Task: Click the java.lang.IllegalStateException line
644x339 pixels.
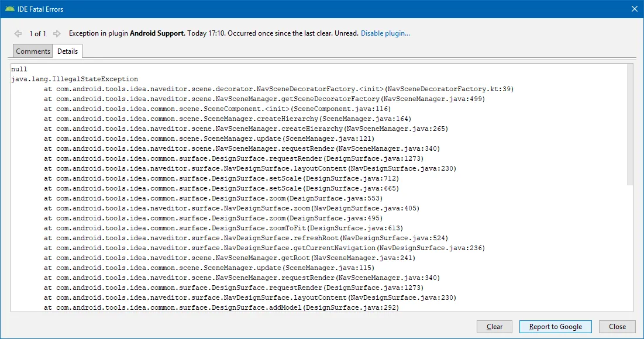Action: click(x=75, y=79)
